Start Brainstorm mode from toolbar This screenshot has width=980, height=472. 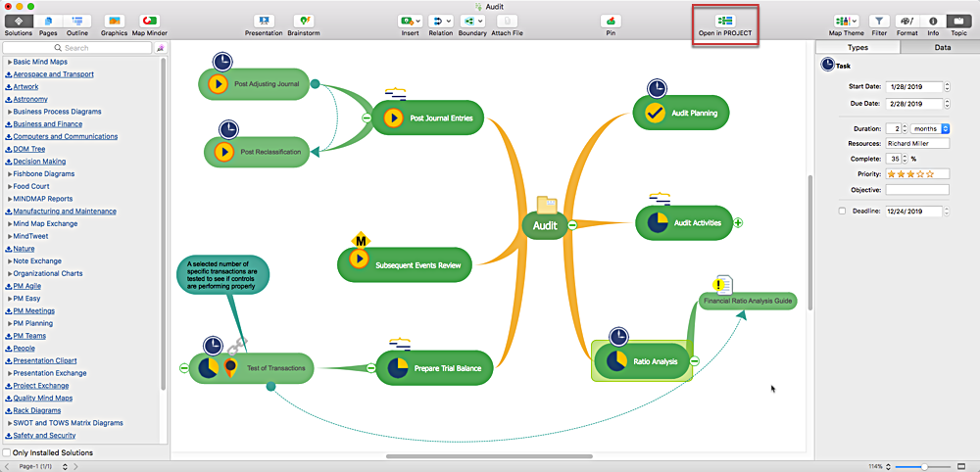pyautogui.click(x=306, y=21)
